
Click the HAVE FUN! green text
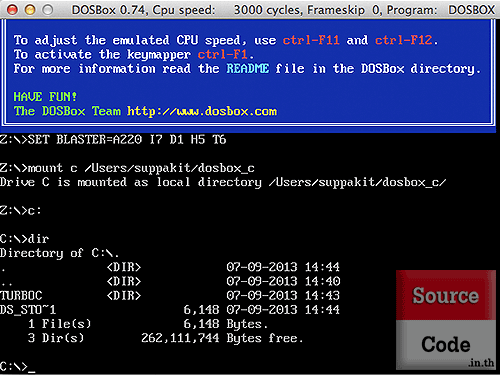(x=45, y=97)
